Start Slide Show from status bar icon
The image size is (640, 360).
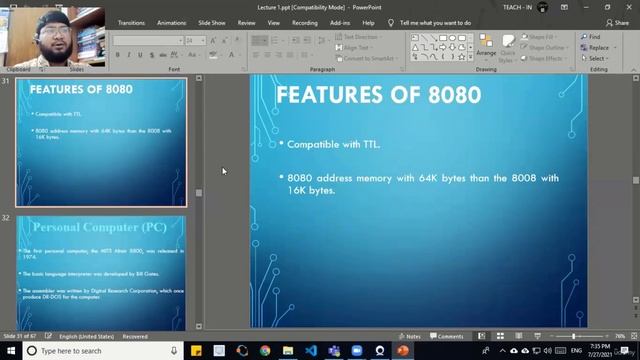coord(537,336)
